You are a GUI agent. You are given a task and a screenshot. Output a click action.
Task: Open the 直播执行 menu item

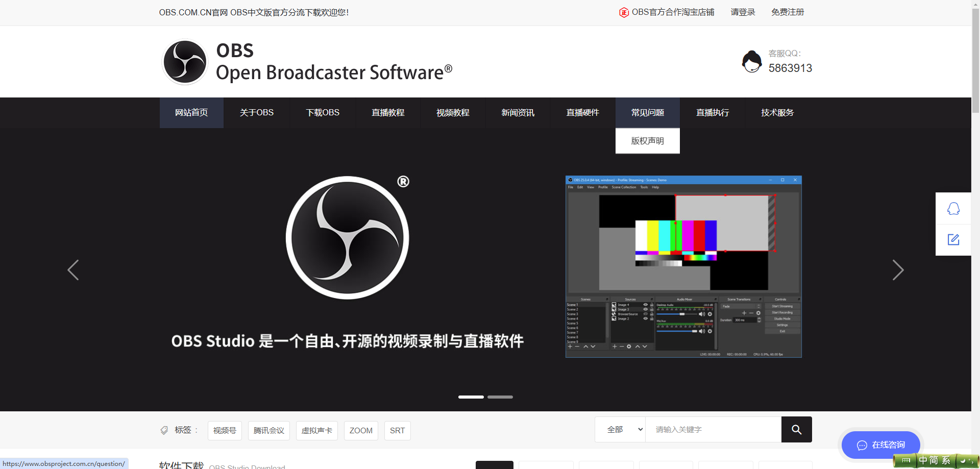pos(713,113)
